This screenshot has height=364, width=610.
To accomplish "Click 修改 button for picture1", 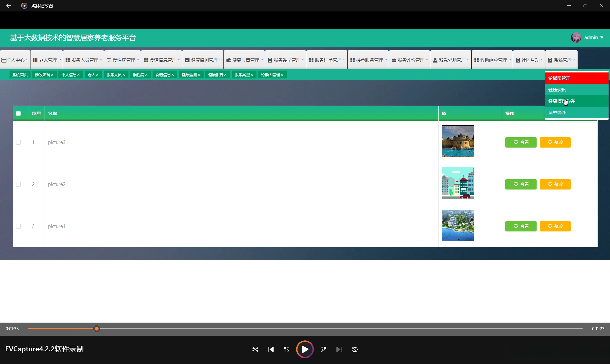I will coord(555,226).
